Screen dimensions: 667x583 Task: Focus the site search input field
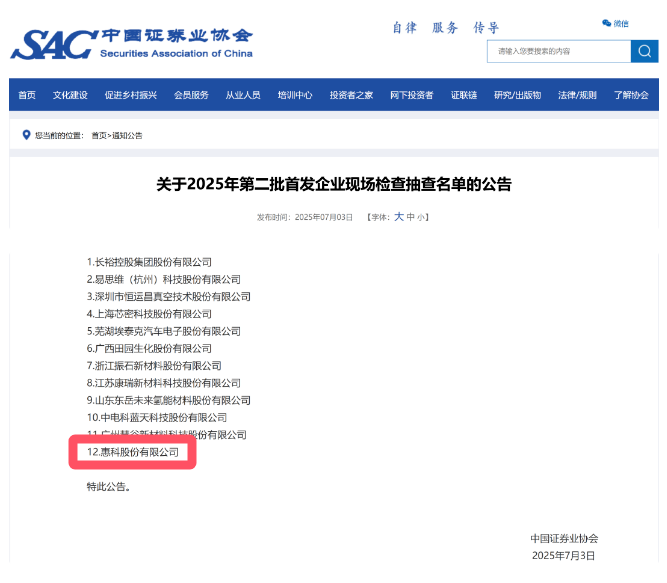(559, 51)
